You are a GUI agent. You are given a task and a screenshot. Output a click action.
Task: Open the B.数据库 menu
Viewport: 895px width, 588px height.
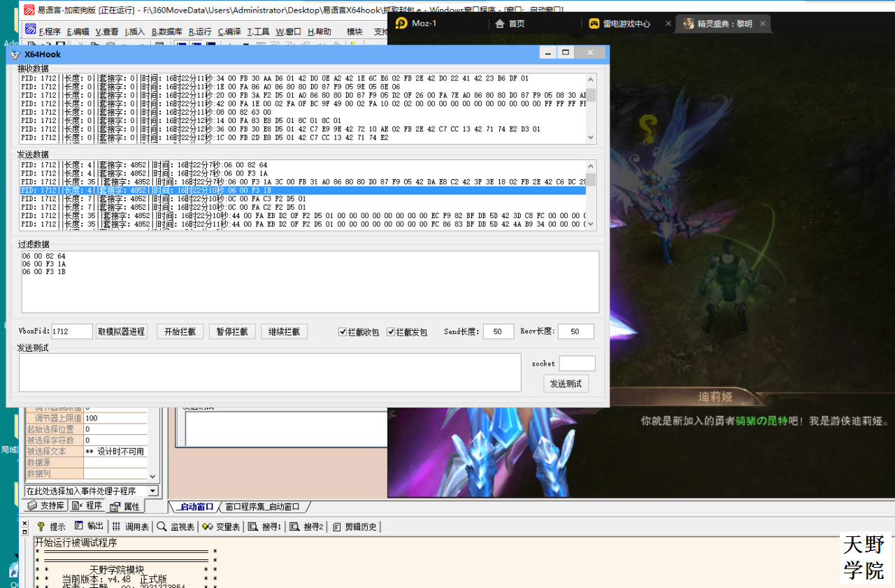click(166, 31)
